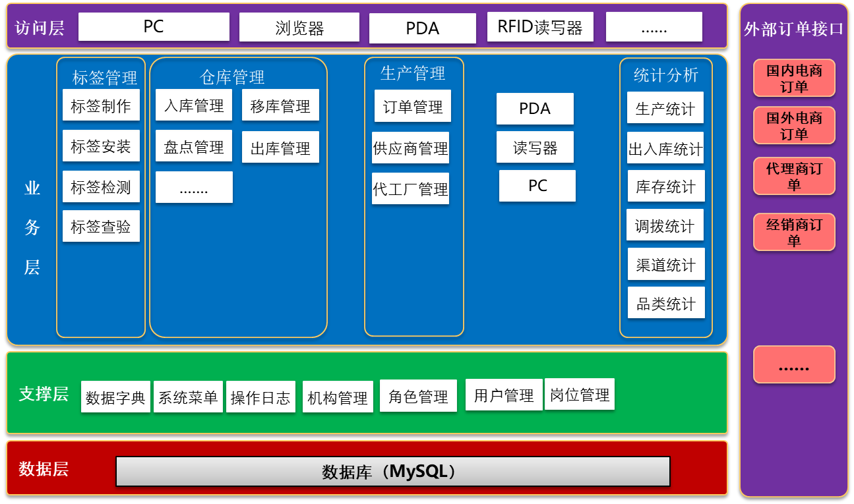Click the 经销商订单 red box
This screenshot has width=854, height=504.
[x=794, y=233]
